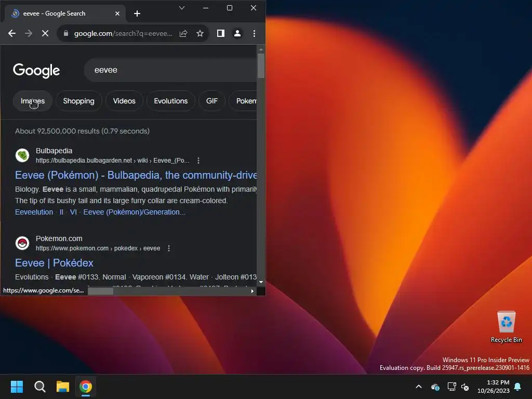Click the padlock site info icon

(x=66, y=33)
